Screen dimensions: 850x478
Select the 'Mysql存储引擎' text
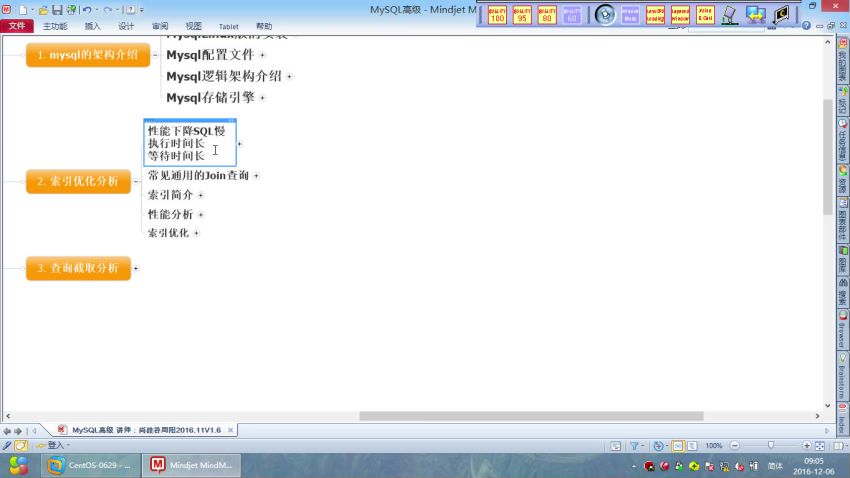(210, 98)
